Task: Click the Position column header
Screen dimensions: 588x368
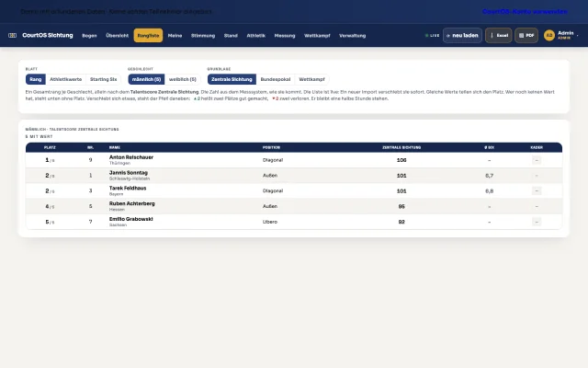Action: pyautogui.click(x=271, y=147)
